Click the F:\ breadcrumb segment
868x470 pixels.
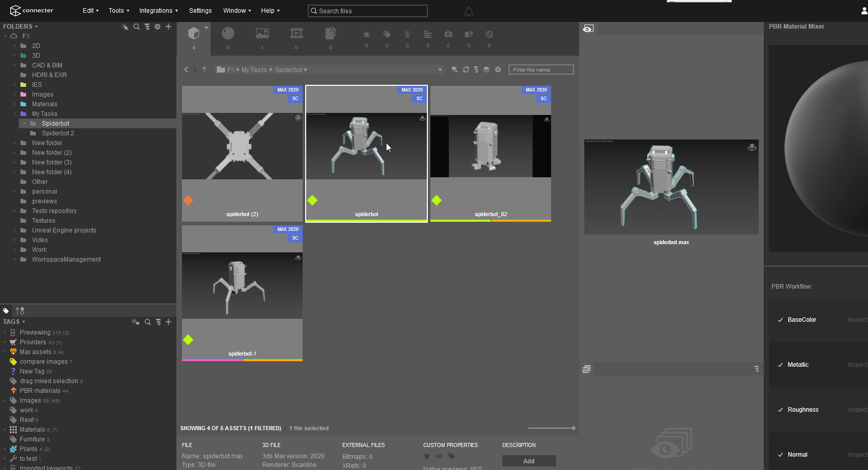[x=231, y=70]
